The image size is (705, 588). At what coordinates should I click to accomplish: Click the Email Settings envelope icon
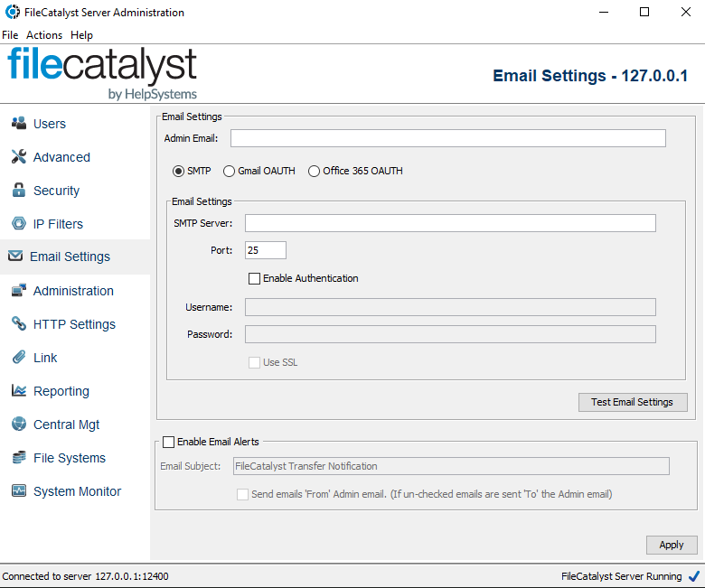pyautogui.click(x=15, y=256)
